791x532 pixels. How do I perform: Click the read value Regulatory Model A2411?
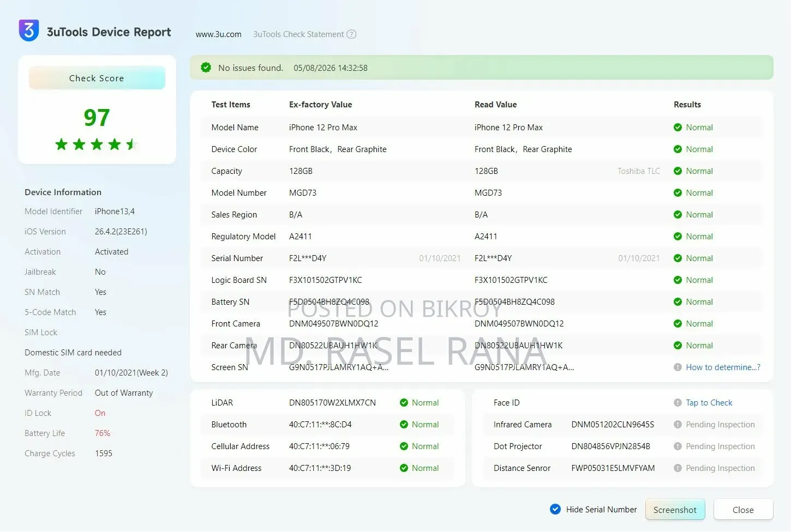pyautogui.click(x=486, y=237)
